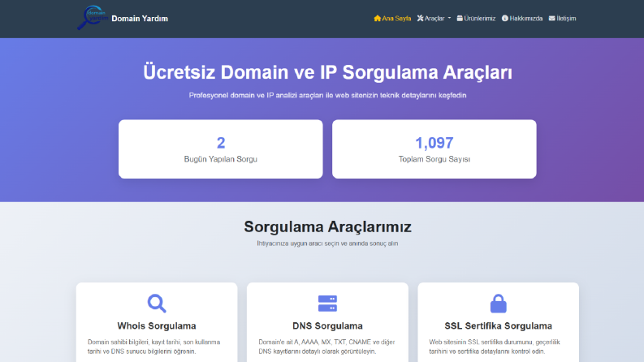Click the Profesyonel domain ve IP subtitle

[327, 95]
